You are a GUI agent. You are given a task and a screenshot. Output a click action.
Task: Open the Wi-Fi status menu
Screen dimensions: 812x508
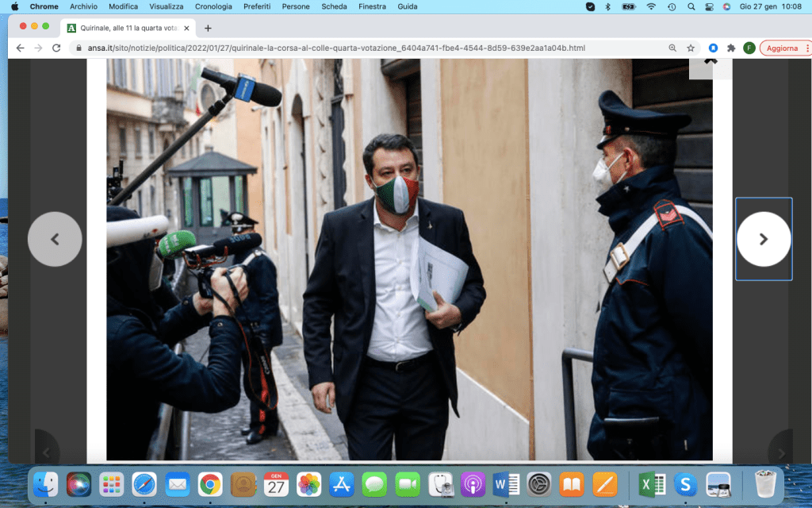651,6
